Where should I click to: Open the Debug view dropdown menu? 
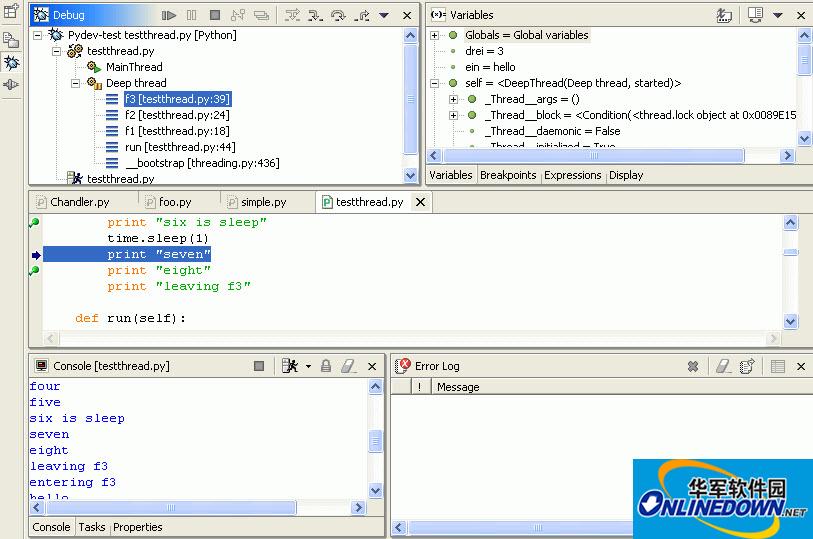383,15
